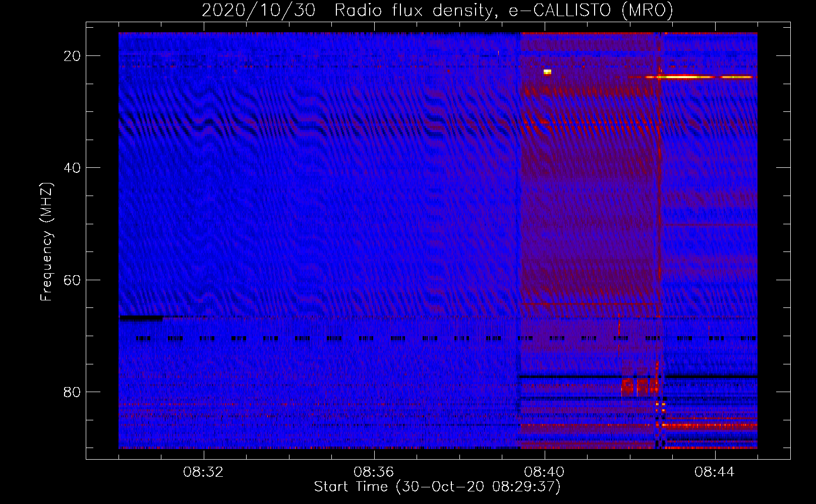Screen dimensions: 816x504
Task: Click the x-axis label "Start Time (30-Oct-20 08:29:37)"
Action: (437, 487)
